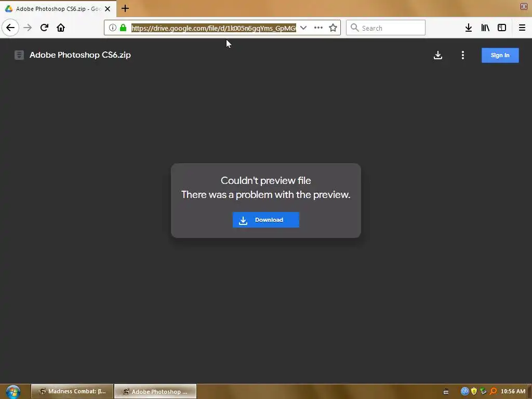
Task: Open a new browser tab
Action: click(125, 8)
